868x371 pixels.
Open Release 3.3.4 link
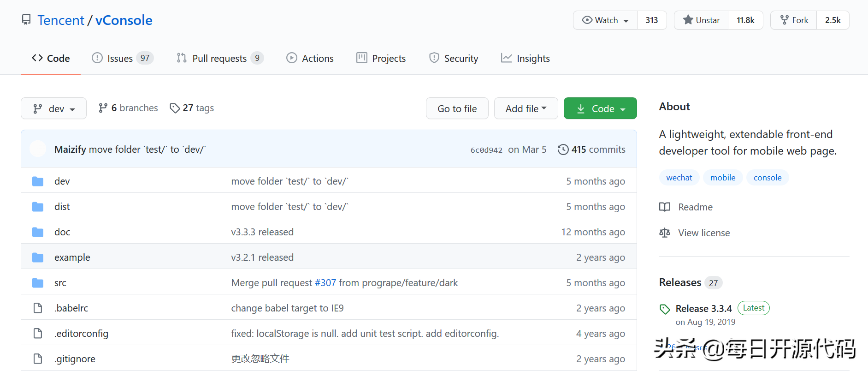(x=704, y=308)
